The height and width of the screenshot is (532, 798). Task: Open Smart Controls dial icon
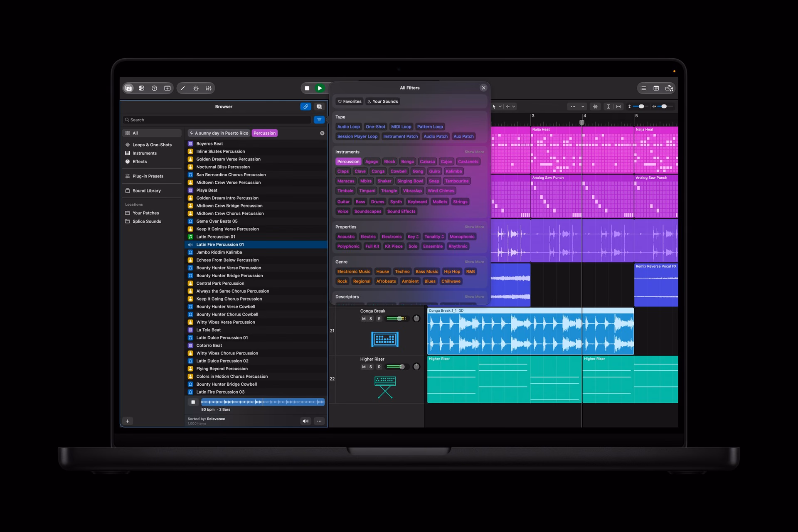pyautogui.click(x=196, y=88)
